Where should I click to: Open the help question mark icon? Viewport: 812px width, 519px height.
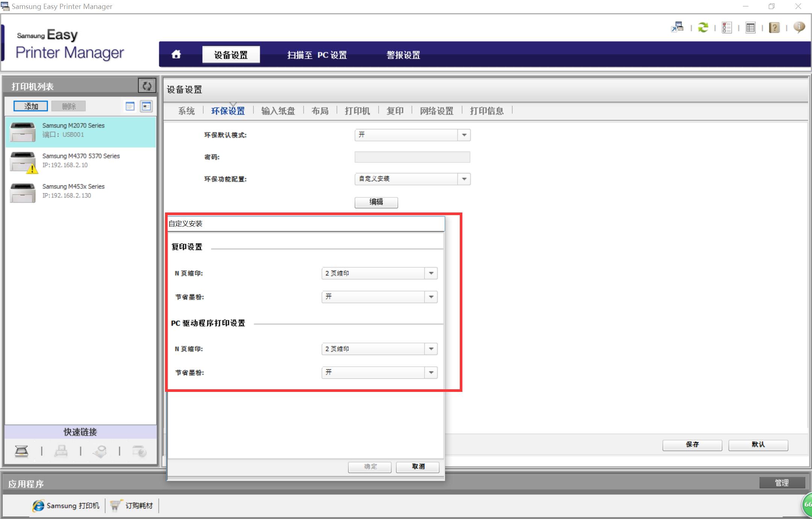click(x=774, y=27)
